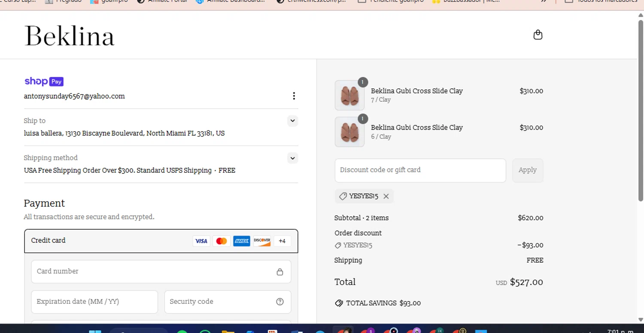Click the discount amount −$93.00

tap(530, 245)
